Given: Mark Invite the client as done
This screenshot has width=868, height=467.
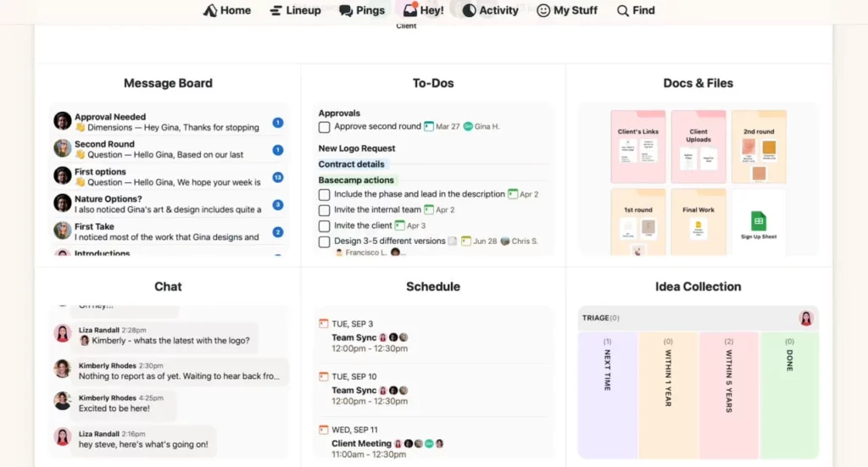Looking at the screenshot, I should tap(324, 226).
